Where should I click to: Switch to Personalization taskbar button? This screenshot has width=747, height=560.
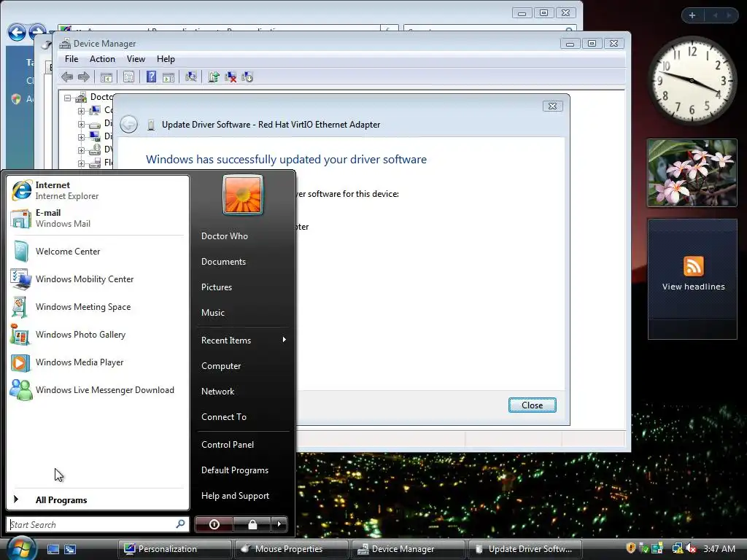pos(175,549)
